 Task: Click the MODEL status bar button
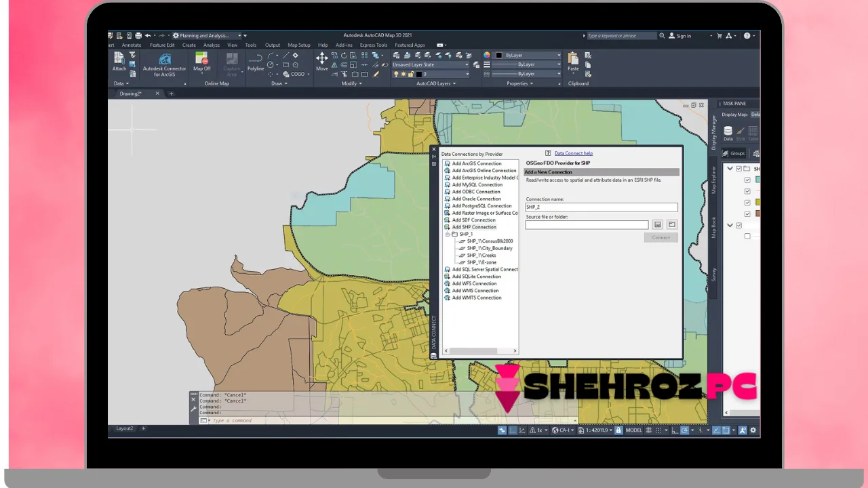pyautogui.click(x=633, y=430)
